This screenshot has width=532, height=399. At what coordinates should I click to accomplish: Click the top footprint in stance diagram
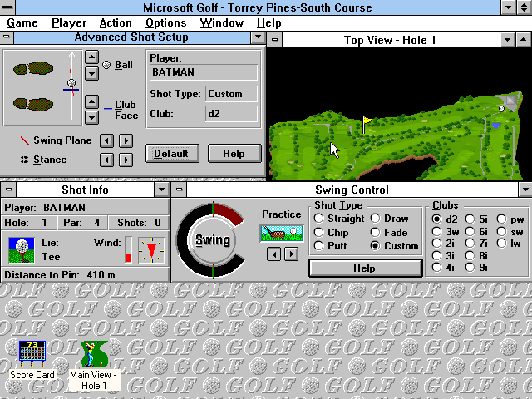33,68
